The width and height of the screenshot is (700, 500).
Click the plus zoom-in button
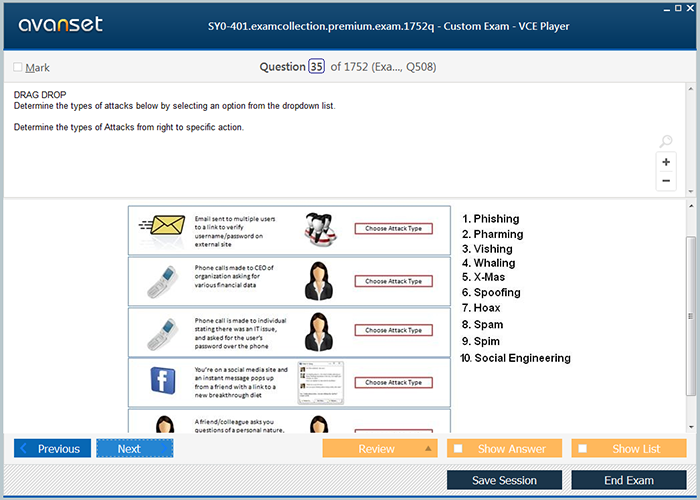[666, 162]
